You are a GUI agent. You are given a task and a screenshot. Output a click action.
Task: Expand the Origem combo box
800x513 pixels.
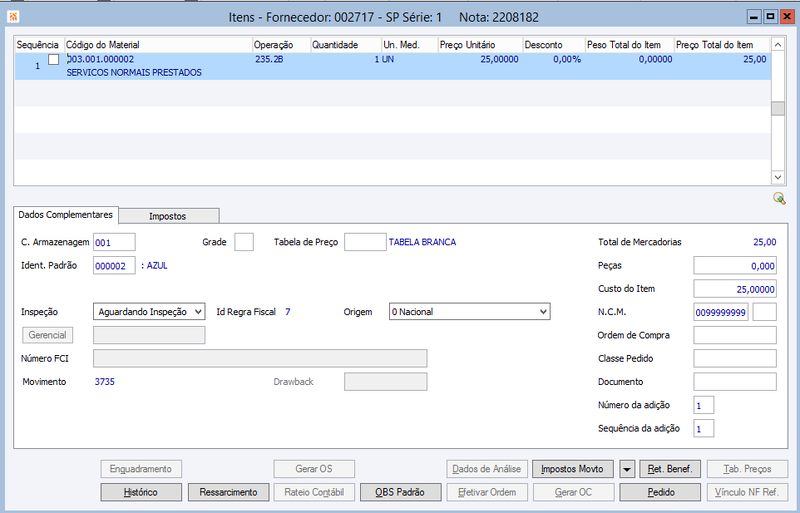tap(469, 312)
